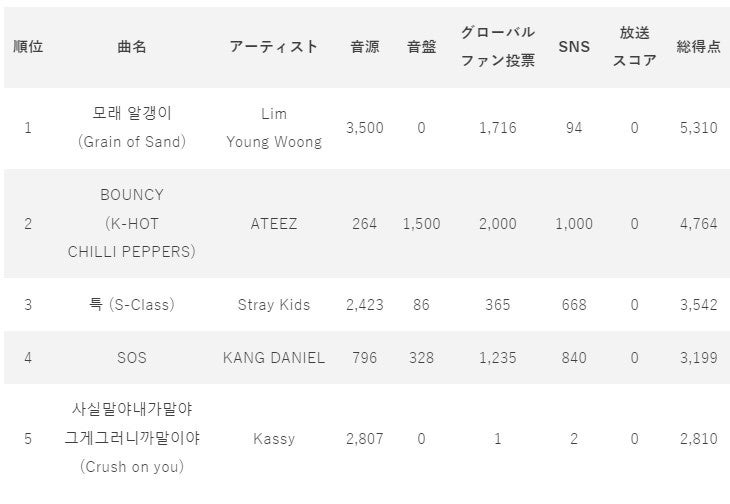Image resolution: width=730 pixels, height=504 pixels.
Task: Click the SNS column header
Action: (573, 47)
